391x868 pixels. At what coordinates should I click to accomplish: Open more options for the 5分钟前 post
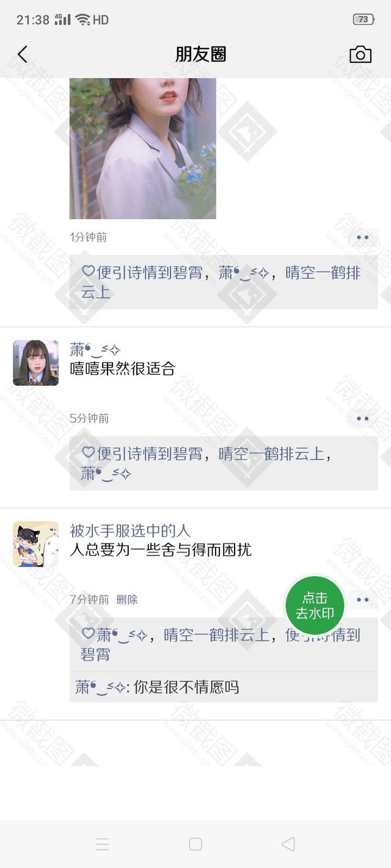click(363, 419)
